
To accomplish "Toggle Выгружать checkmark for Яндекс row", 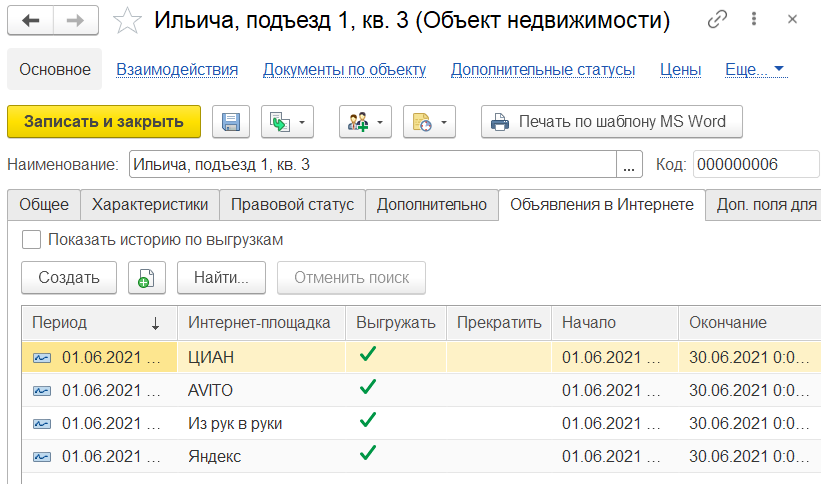I will [368, 455].
